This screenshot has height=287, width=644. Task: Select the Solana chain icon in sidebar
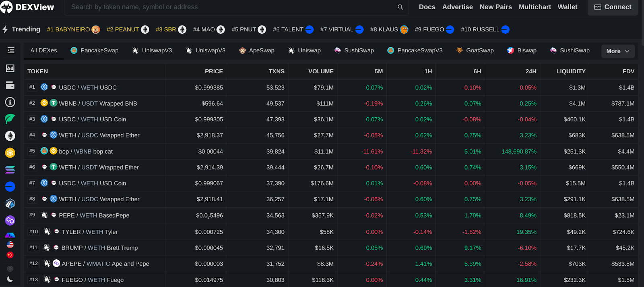[x=10, y=170]
